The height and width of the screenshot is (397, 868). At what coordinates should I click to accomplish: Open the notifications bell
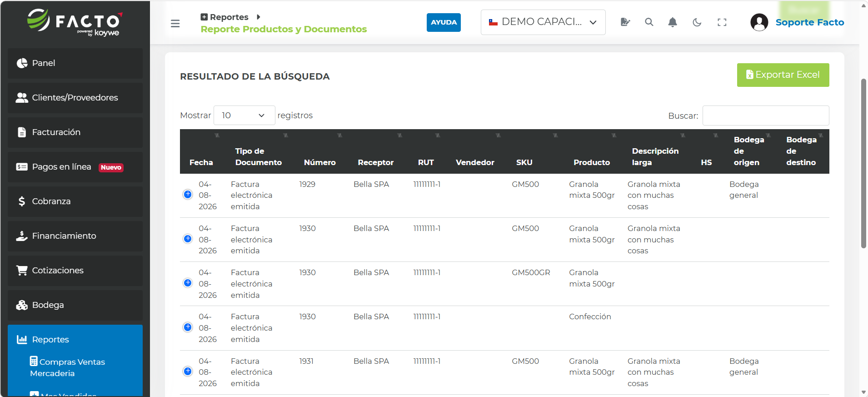(673, 22)
